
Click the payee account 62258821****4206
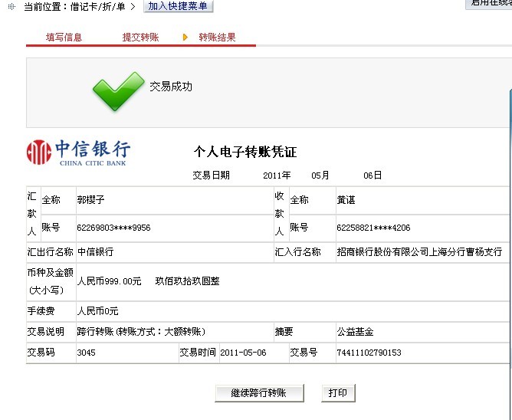point(373,228)
